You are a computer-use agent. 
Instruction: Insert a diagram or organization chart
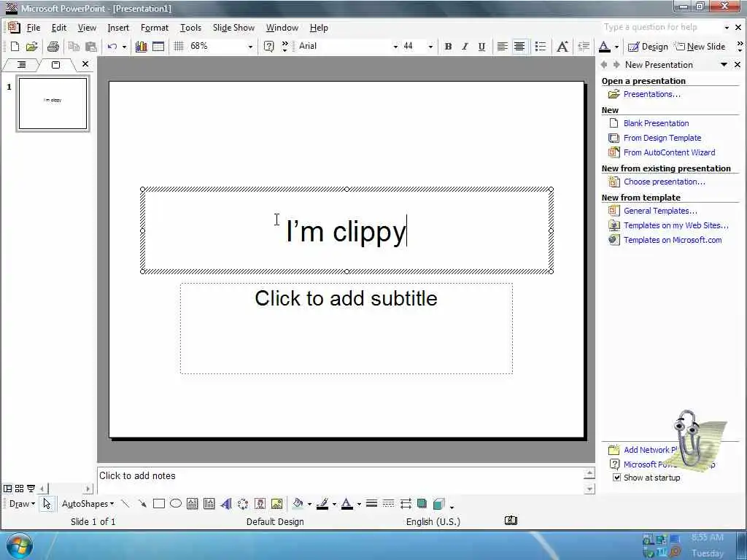coord(243,504)
